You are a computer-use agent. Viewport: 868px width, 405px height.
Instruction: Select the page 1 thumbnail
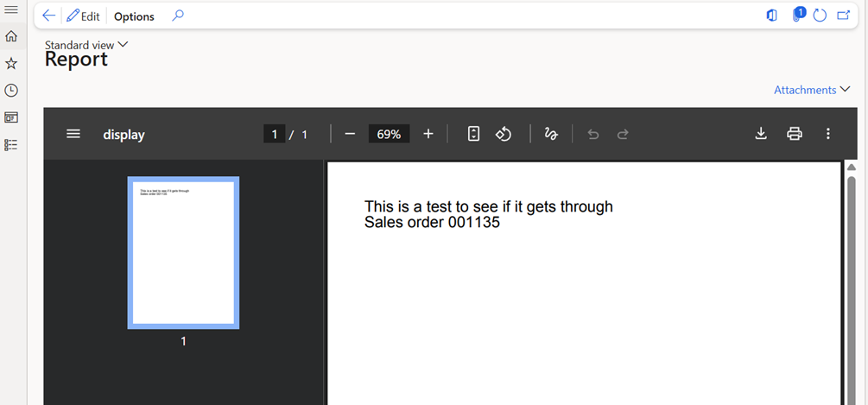(183, 252)
